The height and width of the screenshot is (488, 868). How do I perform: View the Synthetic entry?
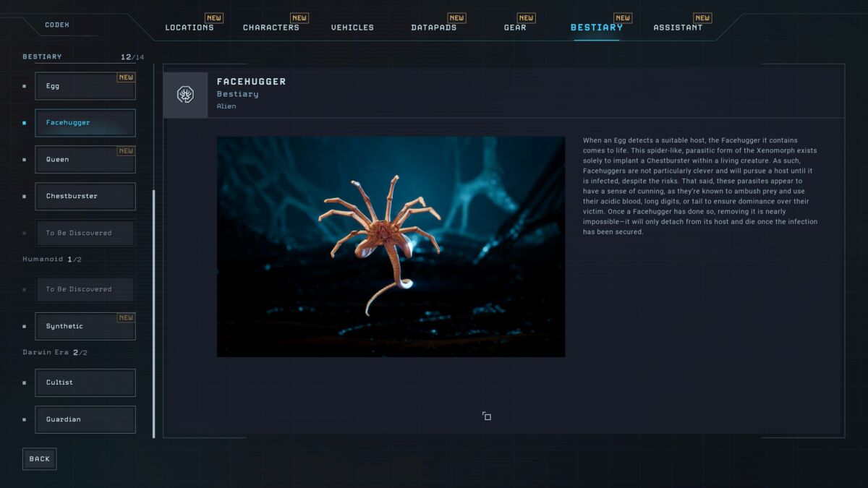click(x=85, y=326)
